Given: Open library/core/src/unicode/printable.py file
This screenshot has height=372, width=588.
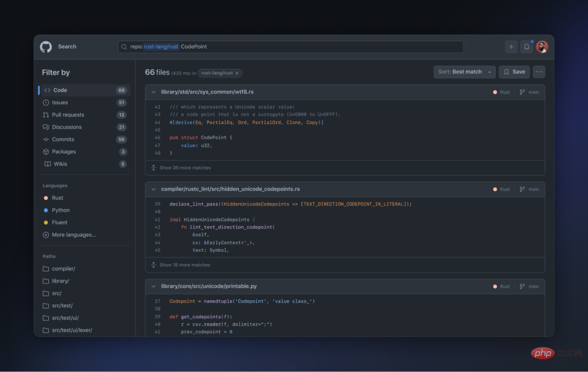Looking at the screenshot, I should tap(209, 286).
